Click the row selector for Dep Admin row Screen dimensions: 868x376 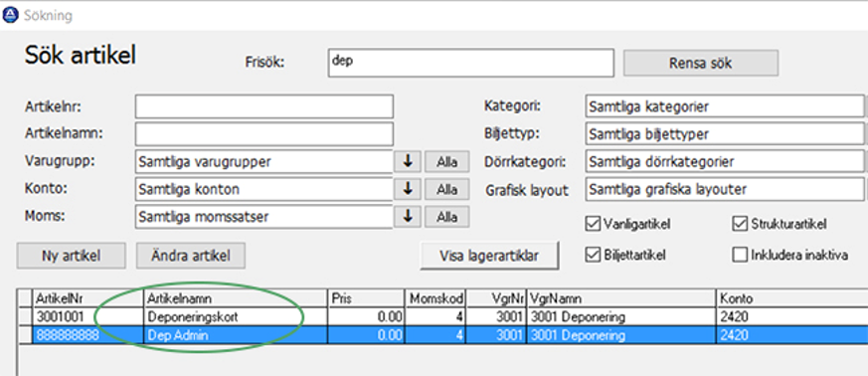point(26,335)
